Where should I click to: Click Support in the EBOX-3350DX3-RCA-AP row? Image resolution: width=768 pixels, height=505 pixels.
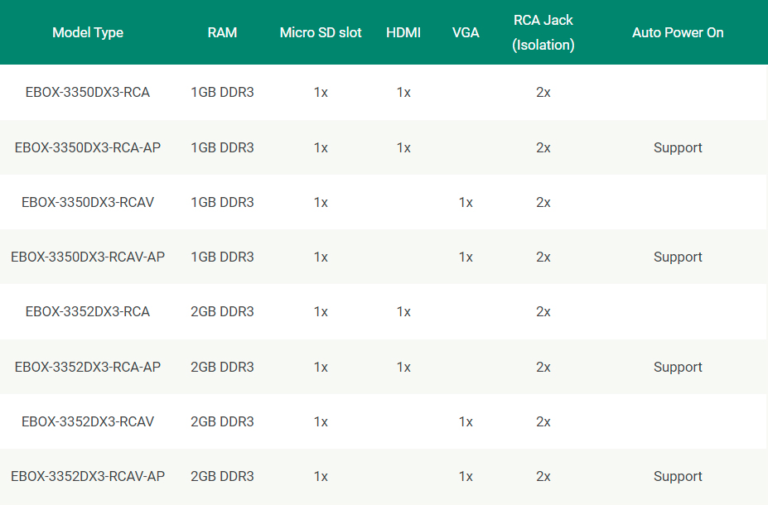[x=677, y=147]
